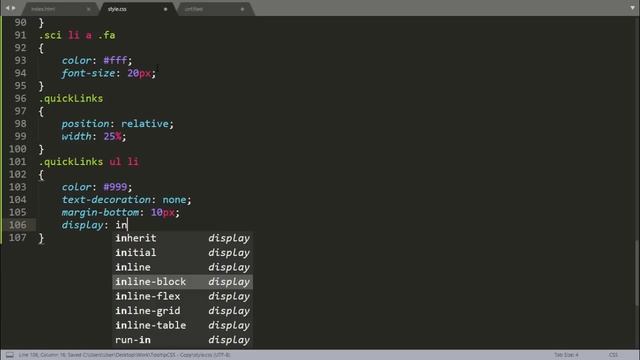This screenshot has height=360, width=640.
Task: Click the right tab-scroll arrow
Action: [x=14, y=8]
